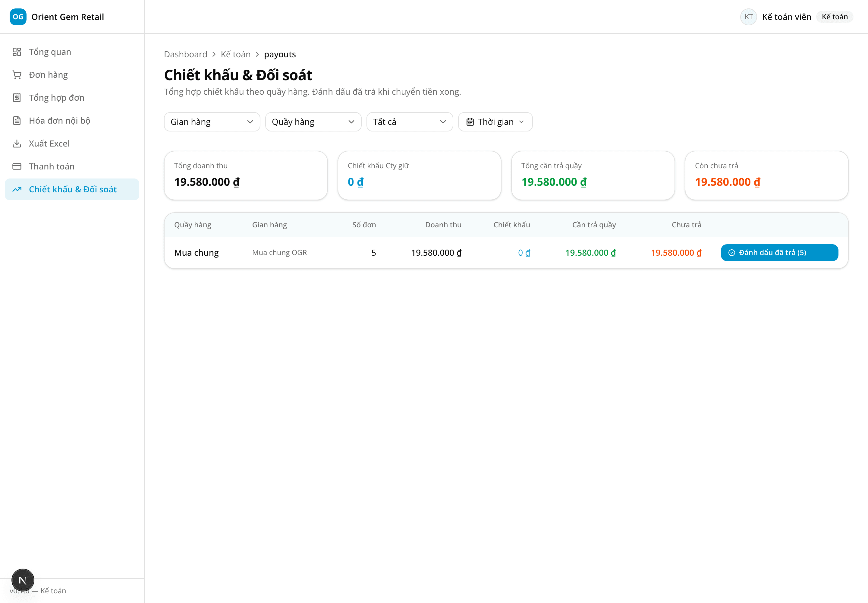
Task: Expand the Tất cả status dropdown
Action: (x=410, y=122)
